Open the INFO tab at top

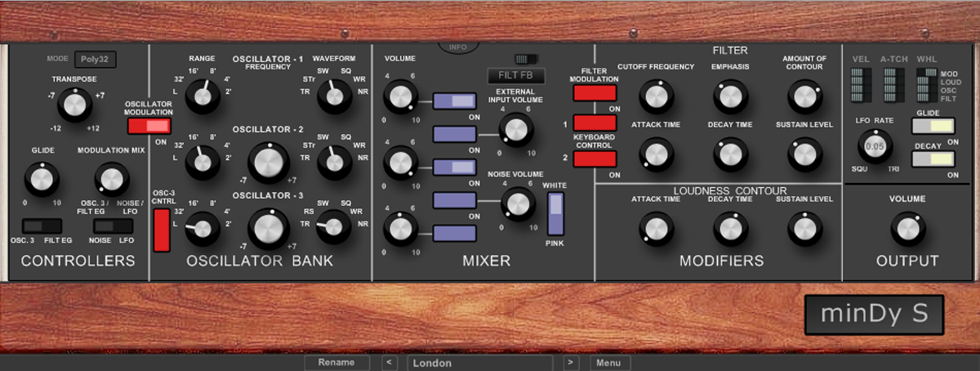[x=458, y=47]
